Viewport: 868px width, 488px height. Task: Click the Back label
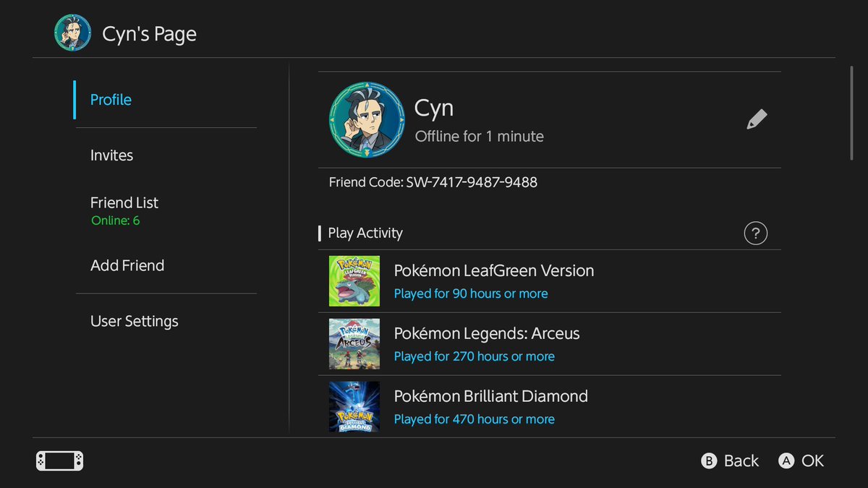tap(741, 461)
